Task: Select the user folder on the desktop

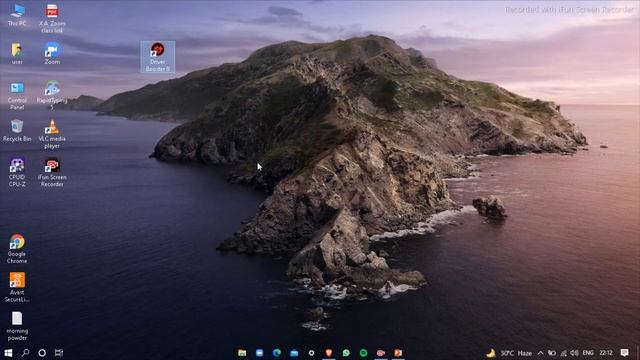Action: point(17,53)
